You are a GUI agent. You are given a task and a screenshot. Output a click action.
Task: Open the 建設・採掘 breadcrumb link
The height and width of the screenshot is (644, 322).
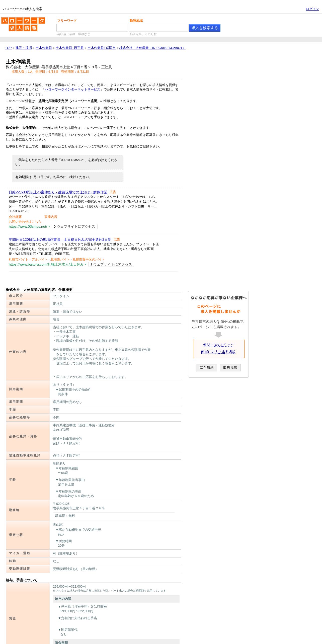(x=24, y=48)
